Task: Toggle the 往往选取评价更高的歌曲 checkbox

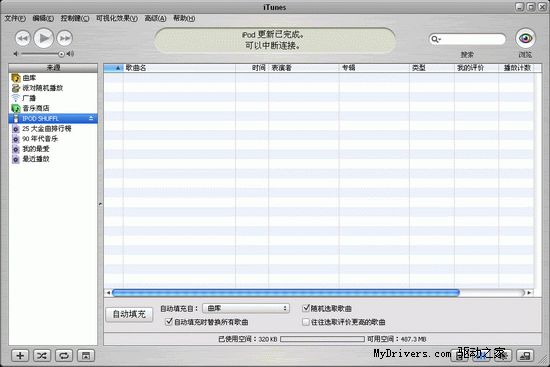Action: coord(306,322)
